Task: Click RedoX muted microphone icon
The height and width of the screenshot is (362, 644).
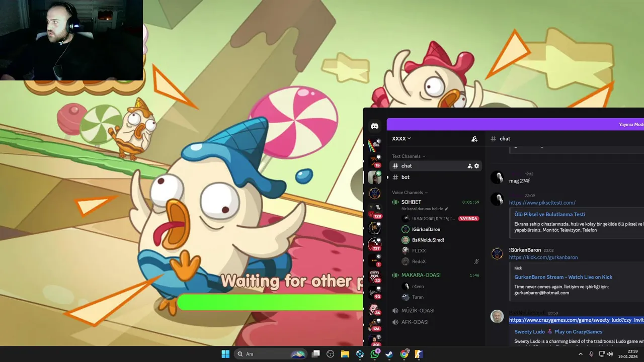Action: tap(476, 261)
